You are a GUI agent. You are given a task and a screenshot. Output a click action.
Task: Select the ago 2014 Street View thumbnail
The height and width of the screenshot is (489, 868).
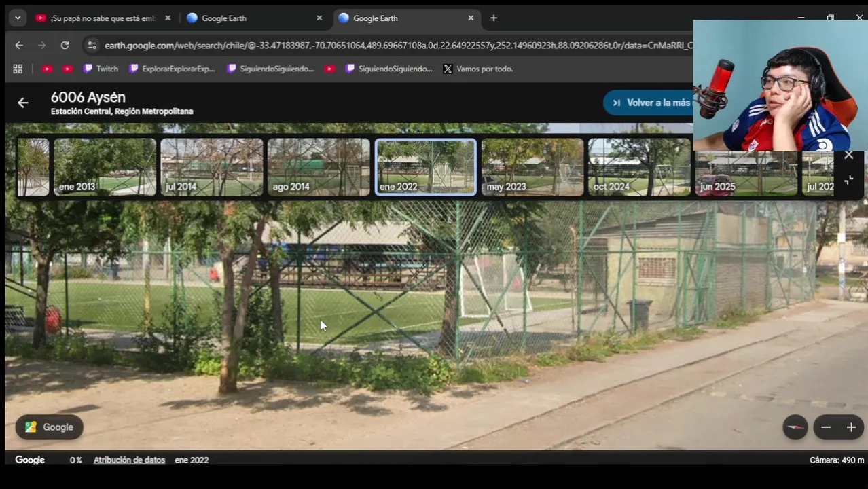click(x=319, y=167)
